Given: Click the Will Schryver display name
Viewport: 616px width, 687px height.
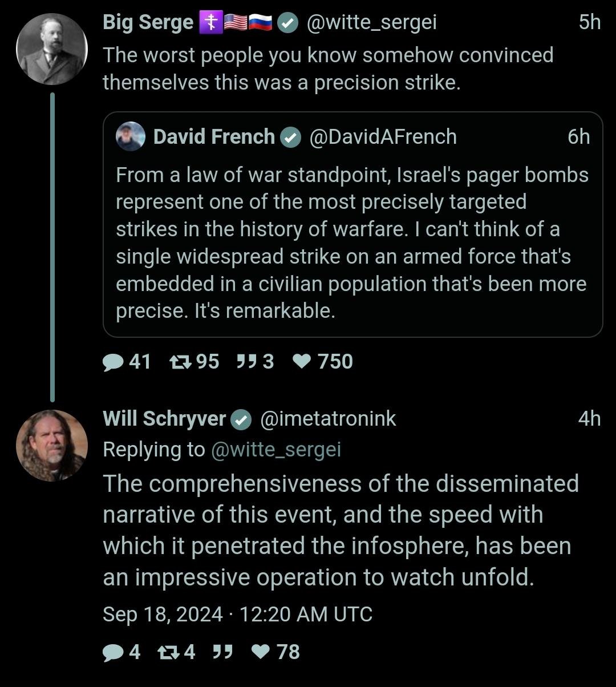Looking at the screenshot, I should tap(164, 419).
